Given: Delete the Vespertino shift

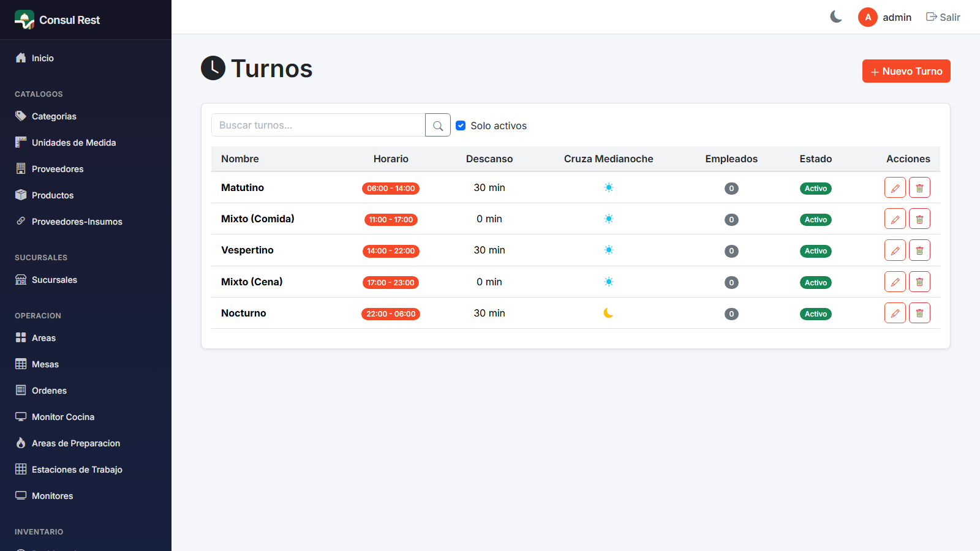Looking at the screenshot, I should [919, 250].
